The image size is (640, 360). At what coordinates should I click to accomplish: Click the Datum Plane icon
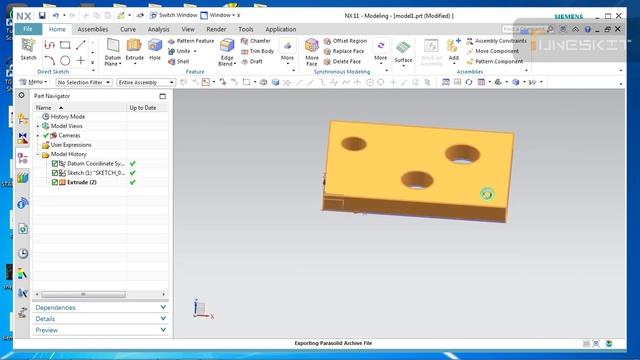click(x=113, y=46)
